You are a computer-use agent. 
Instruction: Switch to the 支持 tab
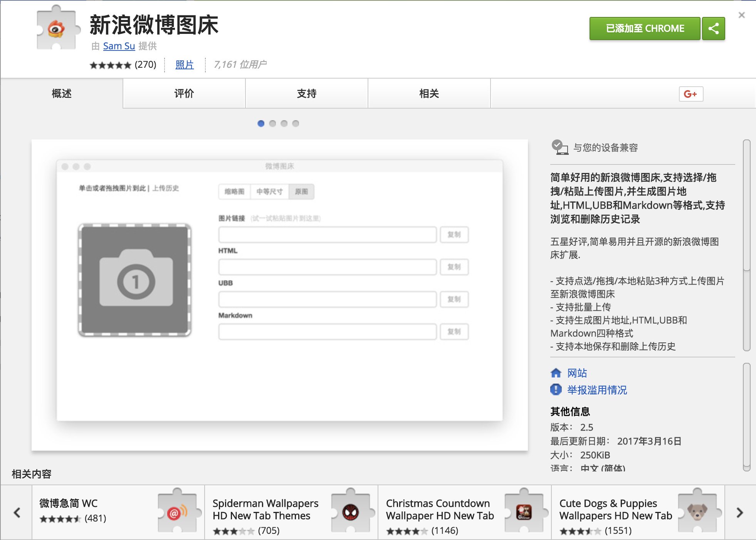(306, 94)
